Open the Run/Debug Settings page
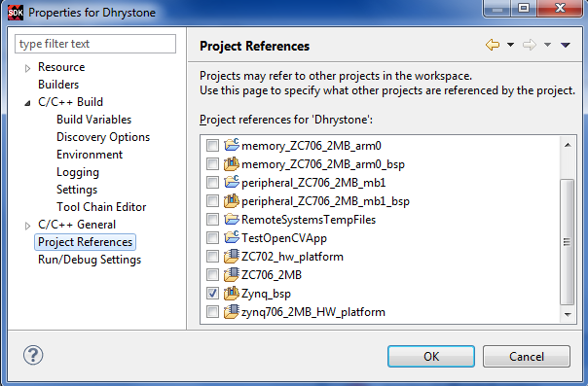 (x=90, y=260)
